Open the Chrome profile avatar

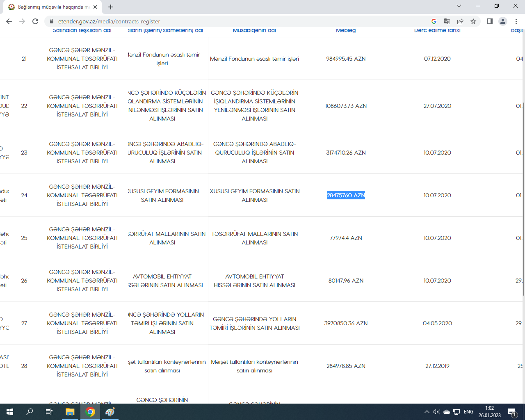click(x=502, y=21)
